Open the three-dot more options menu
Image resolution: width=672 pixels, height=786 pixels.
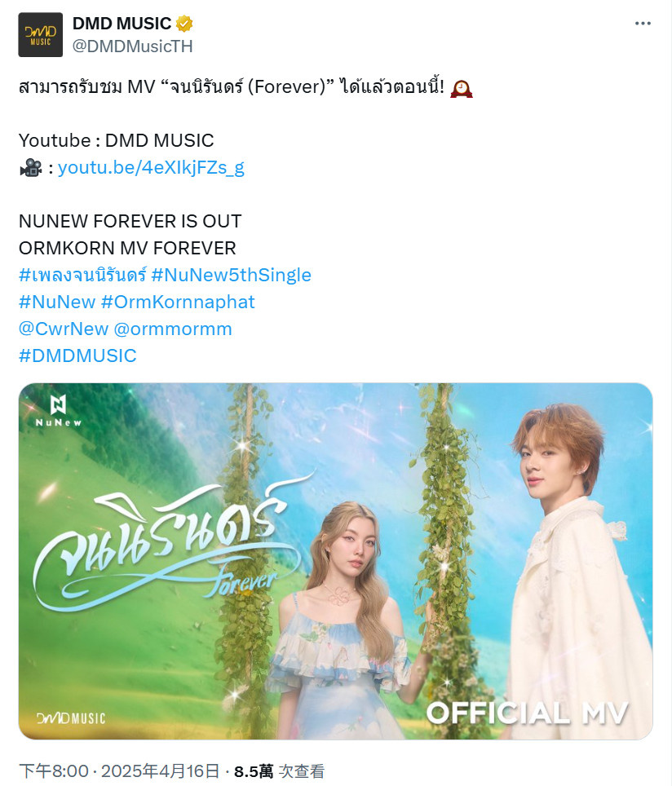pos(643,24)
